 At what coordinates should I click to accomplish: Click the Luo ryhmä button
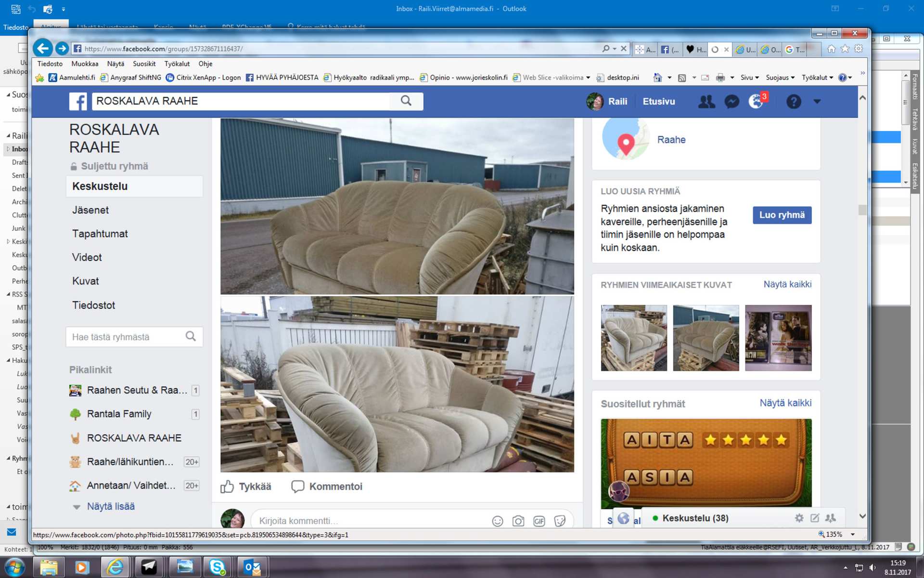coord(782,215)
